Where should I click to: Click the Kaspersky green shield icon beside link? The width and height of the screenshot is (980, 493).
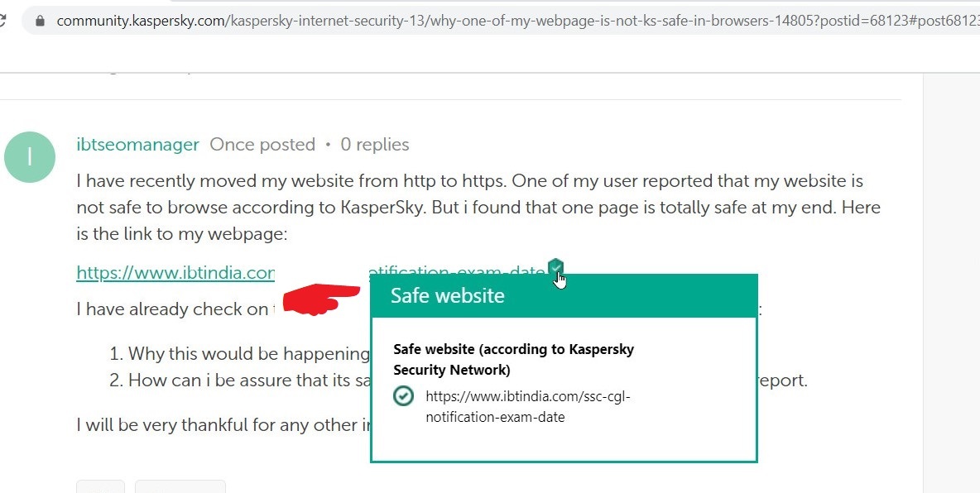click(555, 266)
